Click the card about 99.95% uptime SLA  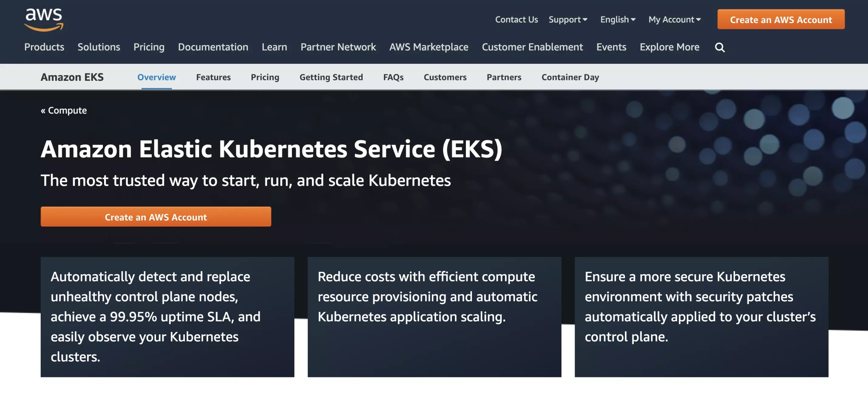pyautogui.click(x=167, y=317)
